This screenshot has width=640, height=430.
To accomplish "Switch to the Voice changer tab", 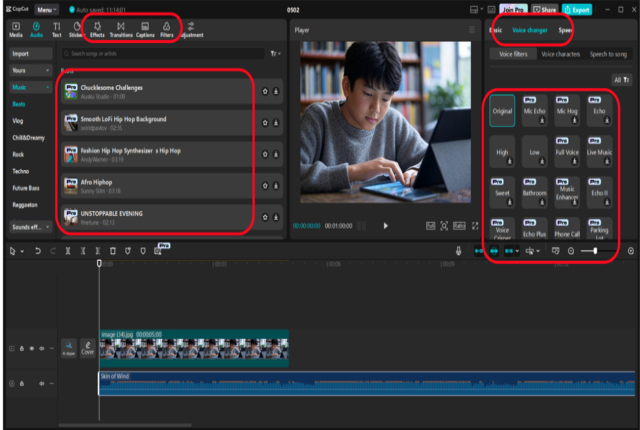I will click(x=530, y=30).
